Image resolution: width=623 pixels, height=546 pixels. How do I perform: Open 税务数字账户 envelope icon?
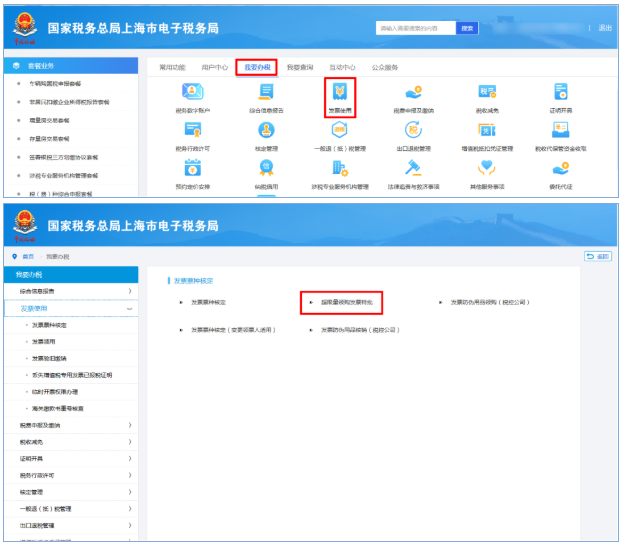193,92
